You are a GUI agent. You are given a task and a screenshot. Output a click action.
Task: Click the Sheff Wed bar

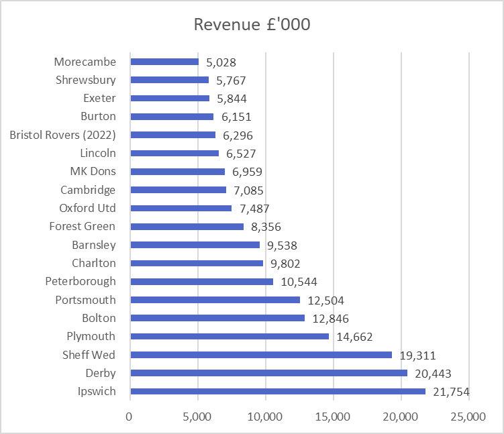pos(260,355)
